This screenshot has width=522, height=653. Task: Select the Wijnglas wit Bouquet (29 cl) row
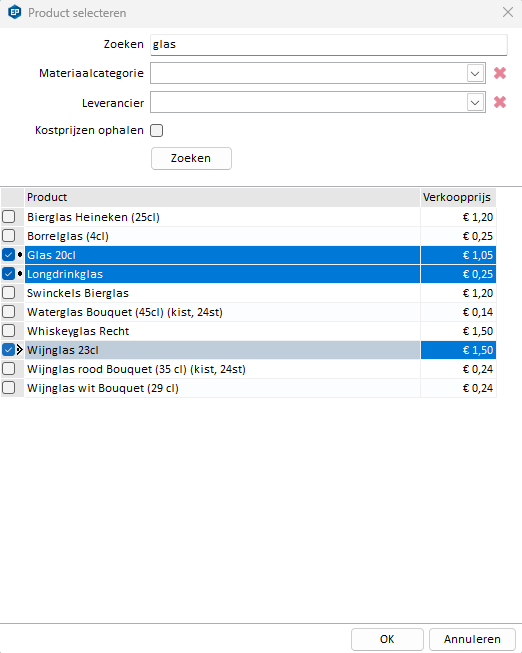tap(249, 388)
